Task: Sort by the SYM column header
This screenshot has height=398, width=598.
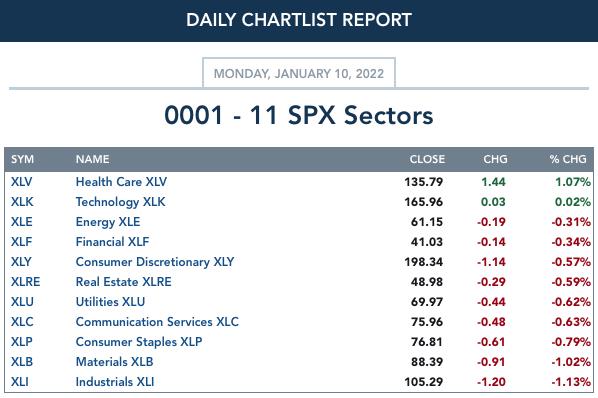Action: [22, 159]
